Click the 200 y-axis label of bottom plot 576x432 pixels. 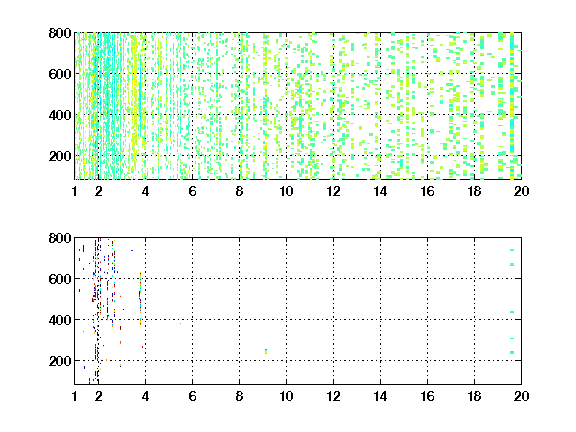pos(60,361)
